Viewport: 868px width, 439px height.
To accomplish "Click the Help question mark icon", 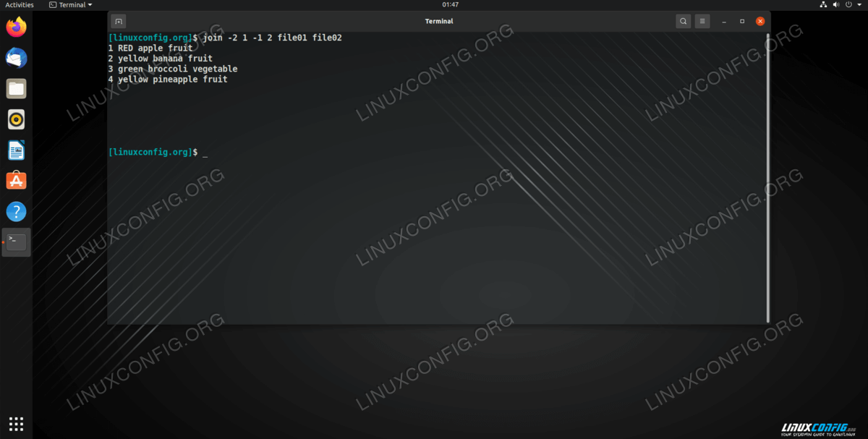I will coord(16,212).
